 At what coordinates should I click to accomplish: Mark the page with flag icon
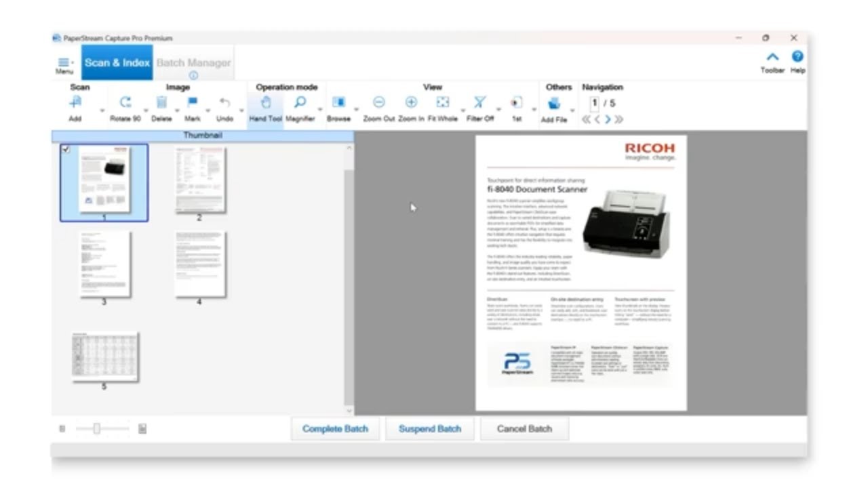(x=193, y=102)
